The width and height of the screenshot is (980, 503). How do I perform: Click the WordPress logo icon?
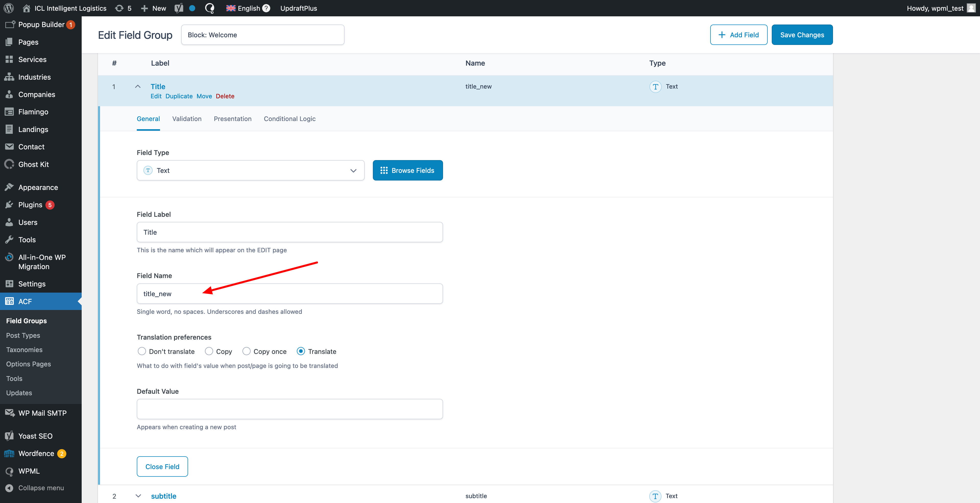9,8
